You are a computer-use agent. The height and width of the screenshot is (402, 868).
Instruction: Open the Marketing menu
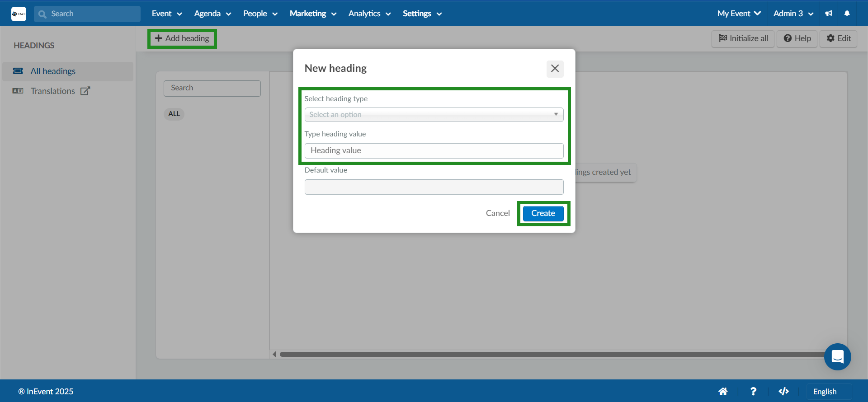[313, 14]
